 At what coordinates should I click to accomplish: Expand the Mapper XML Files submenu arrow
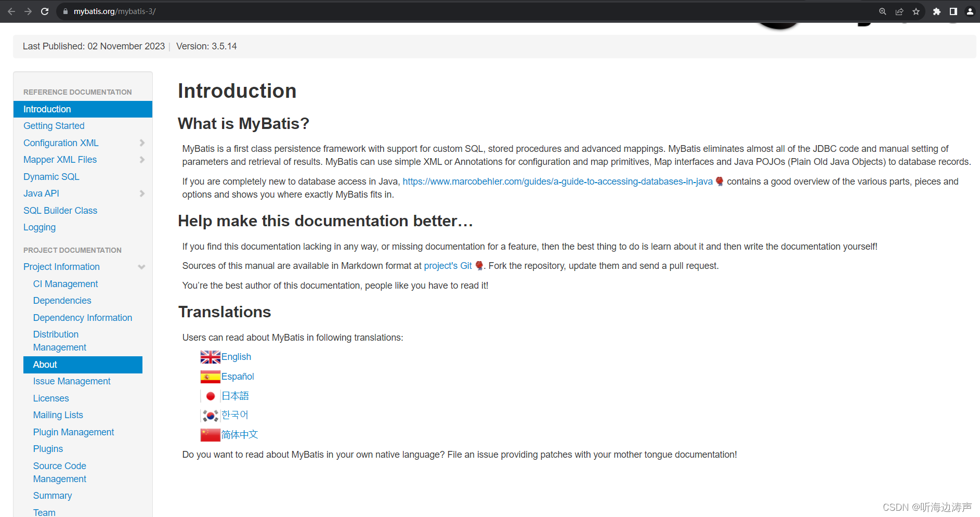coord(142,160)
